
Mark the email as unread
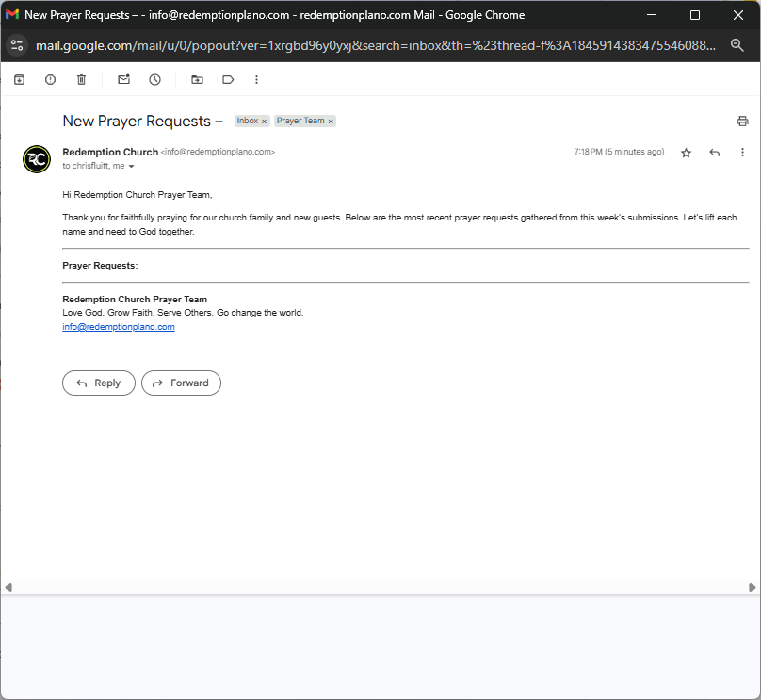[x=123, y=80]
